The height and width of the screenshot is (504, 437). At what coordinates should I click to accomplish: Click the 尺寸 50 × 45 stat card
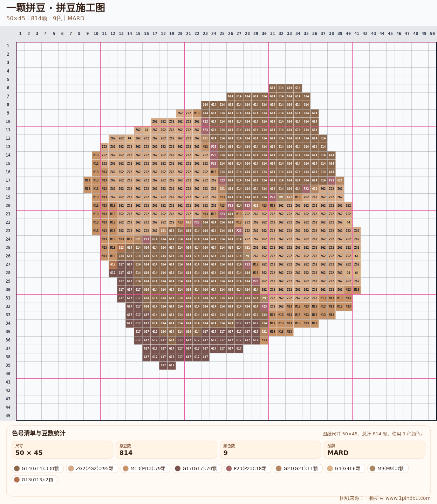(x=63, y=450)
